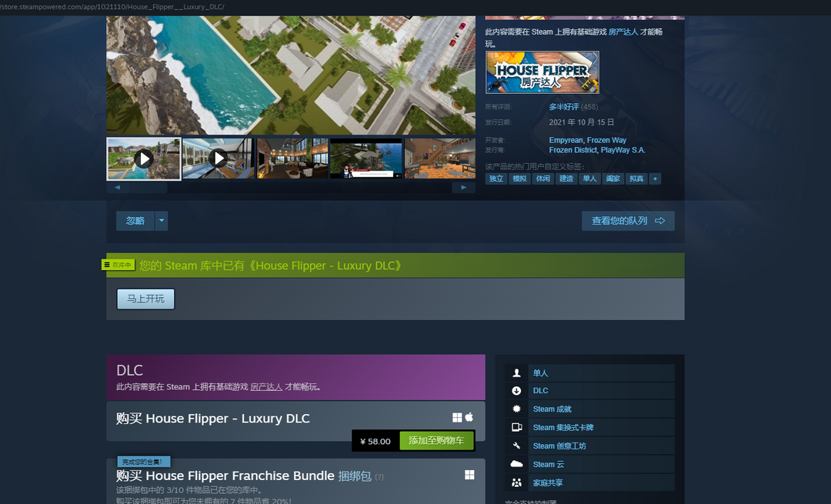The height and width of the screenshot is (504, 831).
Task: Click the 查看您的队列 queue button
Action: pos(628,221)
